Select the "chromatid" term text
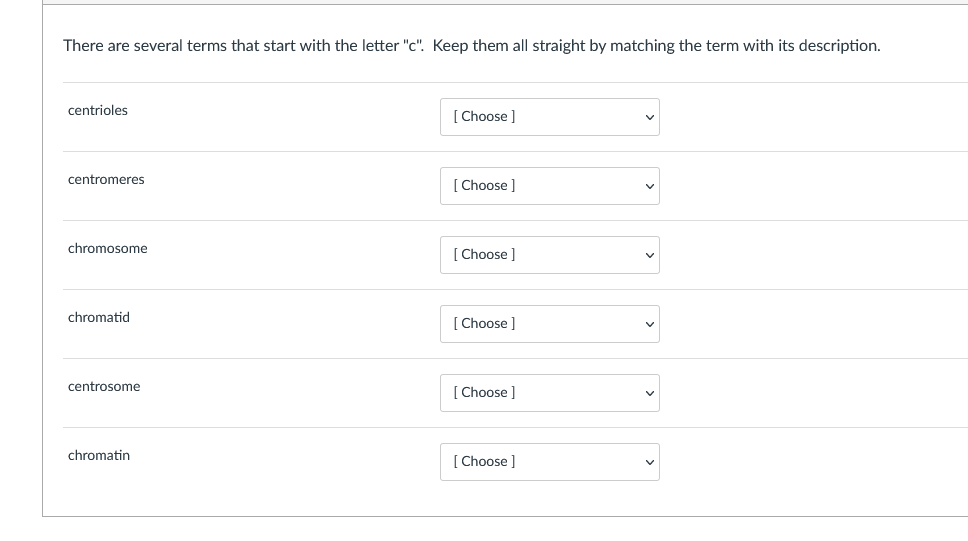 click(99, 318)
